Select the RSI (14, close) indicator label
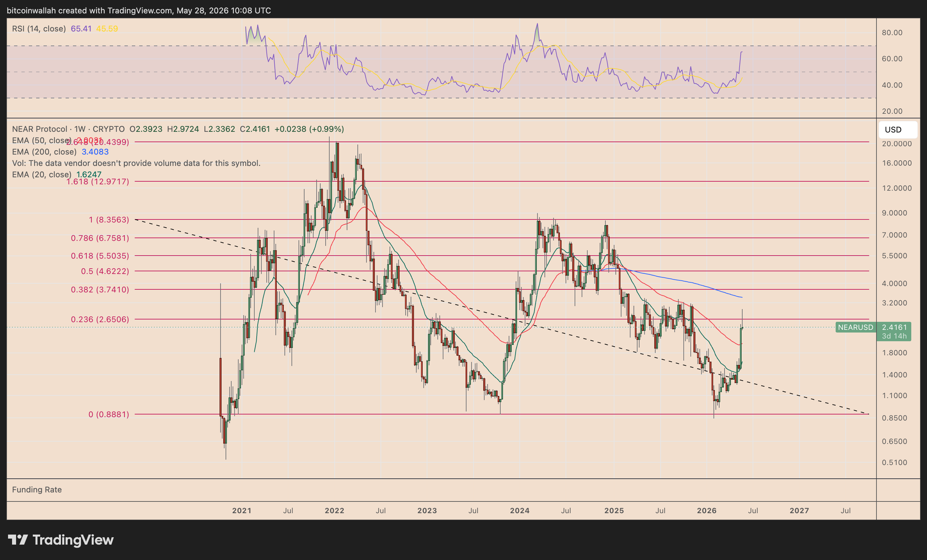 point(39,28)
